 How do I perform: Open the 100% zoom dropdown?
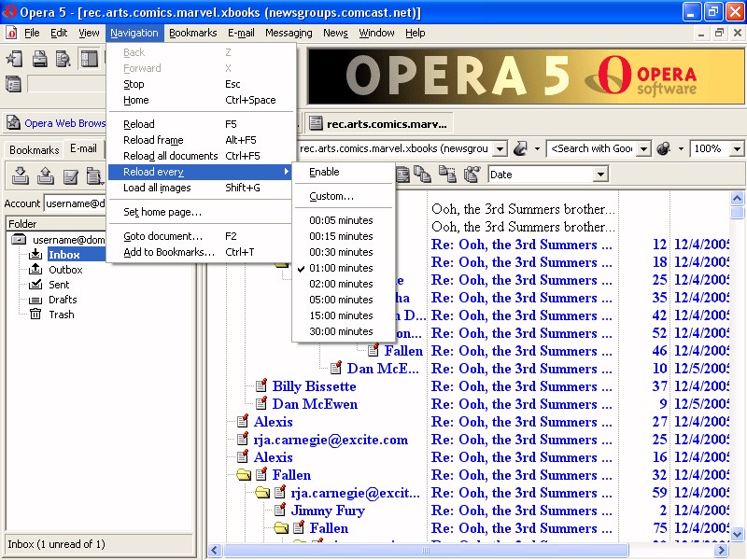click(737, 148)
